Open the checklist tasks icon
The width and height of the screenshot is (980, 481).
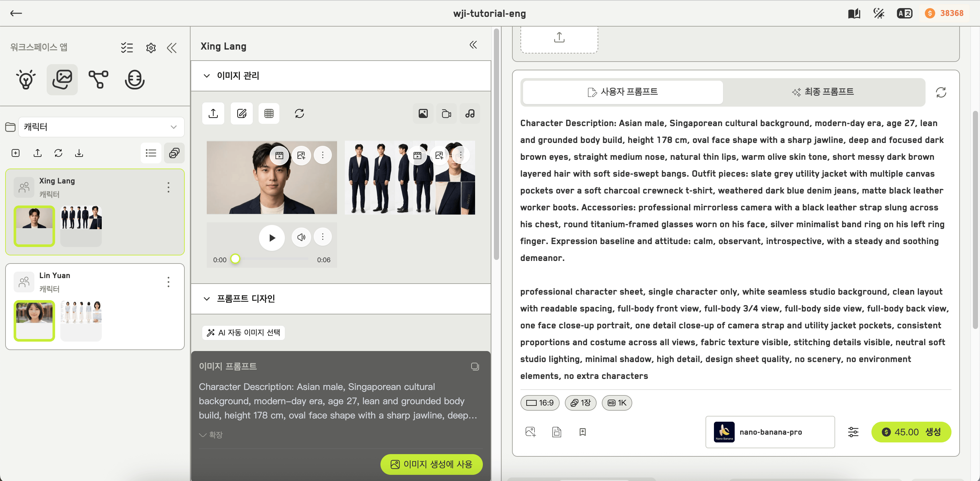[127, 48]
